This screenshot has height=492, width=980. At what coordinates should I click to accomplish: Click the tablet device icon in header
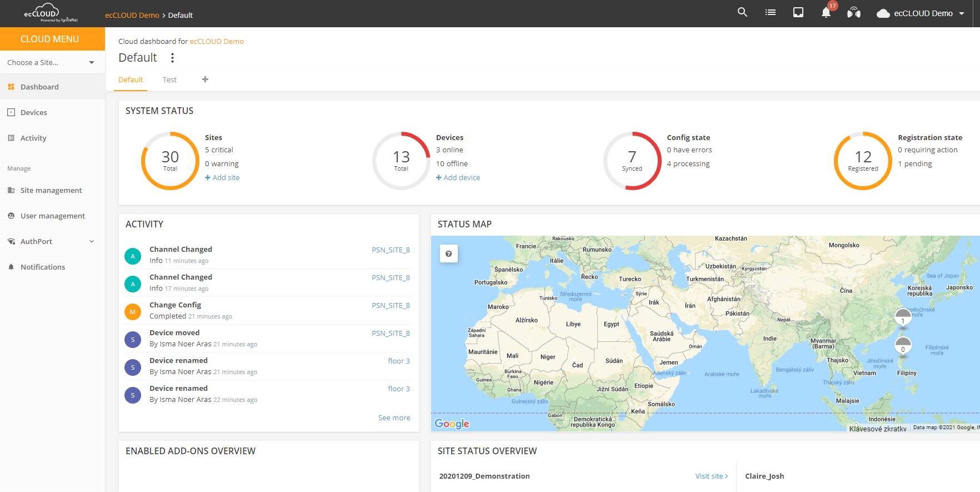pyautogui.click(x=798, y=12)
